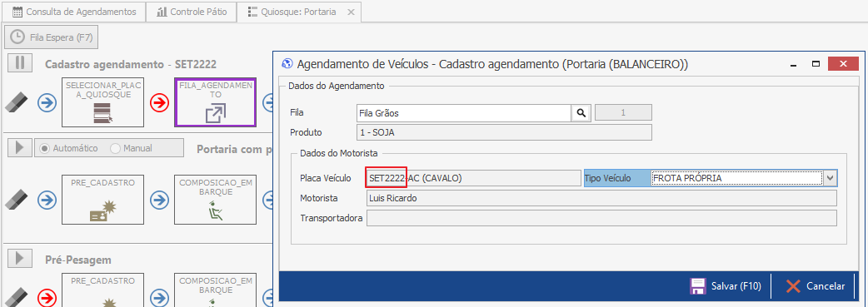
Task: Select the Automático radio option
Action: coord(70,148)
